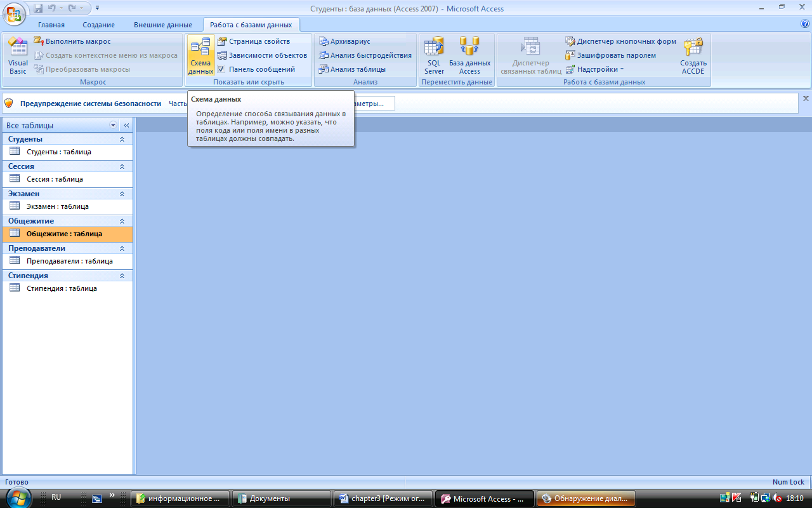Click Создать ACCDE icon
The height and width of the screenshot is (508, 812).
click(693, 57)
